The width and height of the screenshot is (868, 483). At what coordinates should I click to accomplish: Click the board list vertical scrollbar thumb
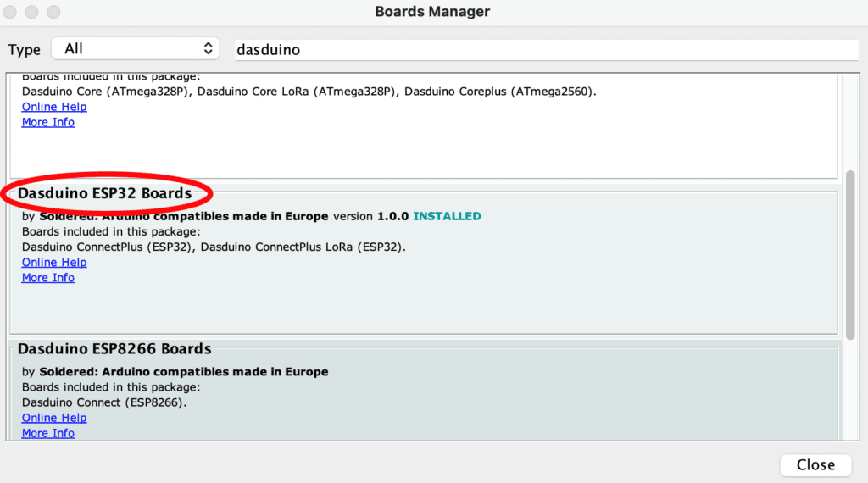(x=850, y=254)
